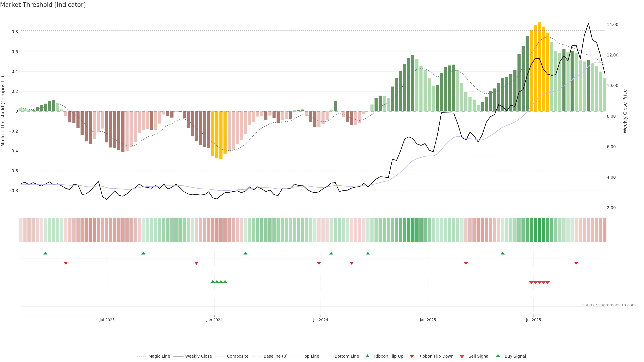
Task: Click the Buy Signal legend icon
Action: tap(498, 356)
